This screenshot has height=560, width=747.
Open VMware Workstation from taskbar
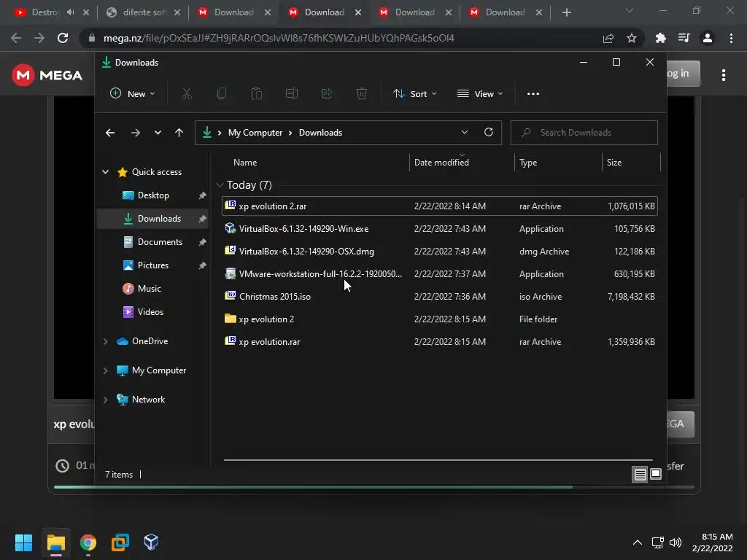coord(120,542)
